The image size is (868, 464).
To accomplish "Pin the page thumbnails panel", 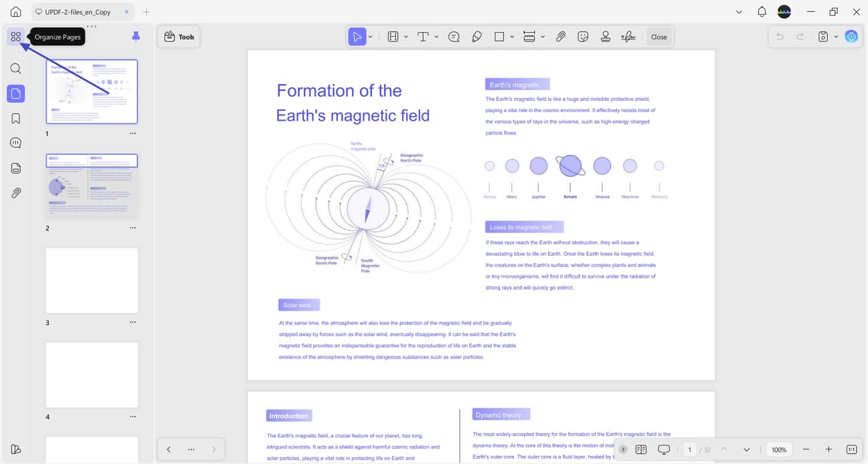I will 136,37.
